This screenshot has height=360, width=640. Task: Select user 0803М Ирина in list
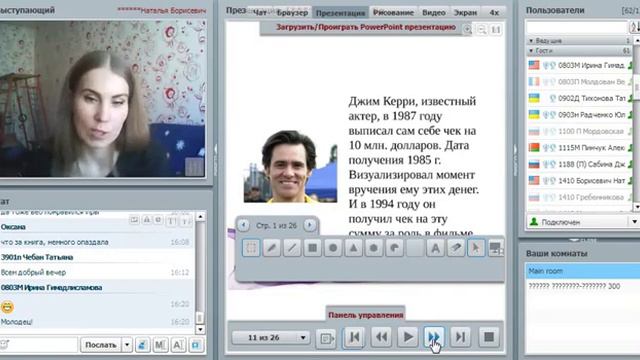[x=580, y=65]
